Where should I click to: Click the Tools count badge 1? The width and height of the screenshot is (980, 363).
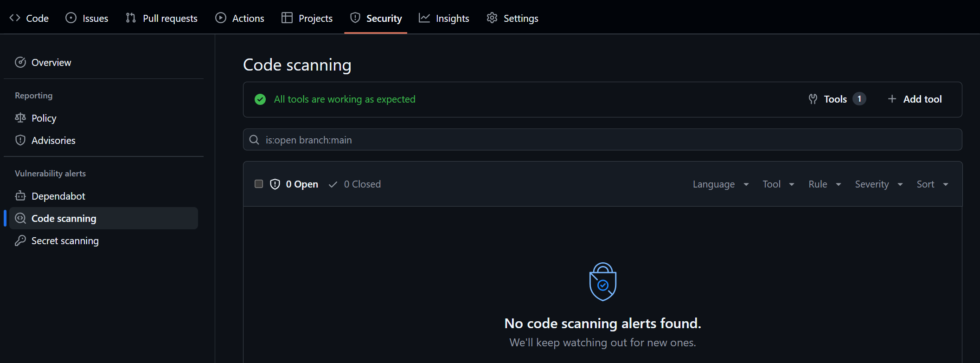[x=859, y=99]
